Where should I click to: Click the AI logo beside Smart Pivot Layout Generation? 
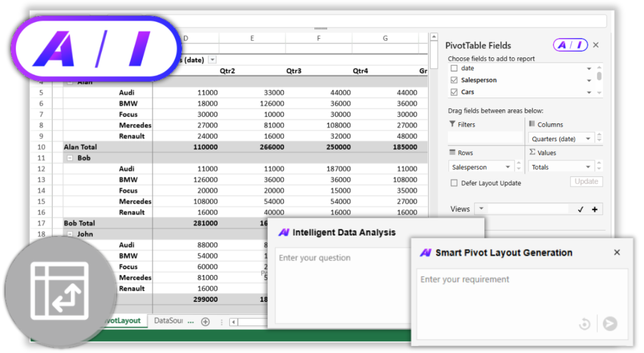click(425, 253)
